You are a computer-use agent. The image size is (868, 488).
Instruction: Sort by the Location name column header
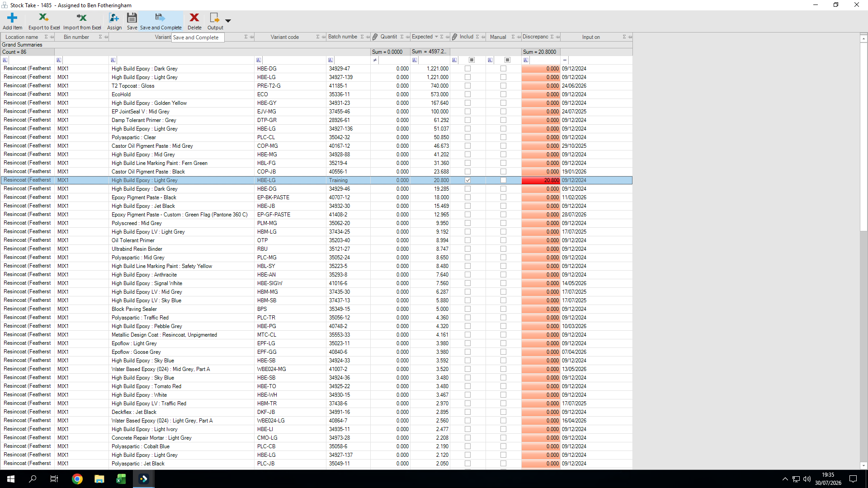coord(22,37)
